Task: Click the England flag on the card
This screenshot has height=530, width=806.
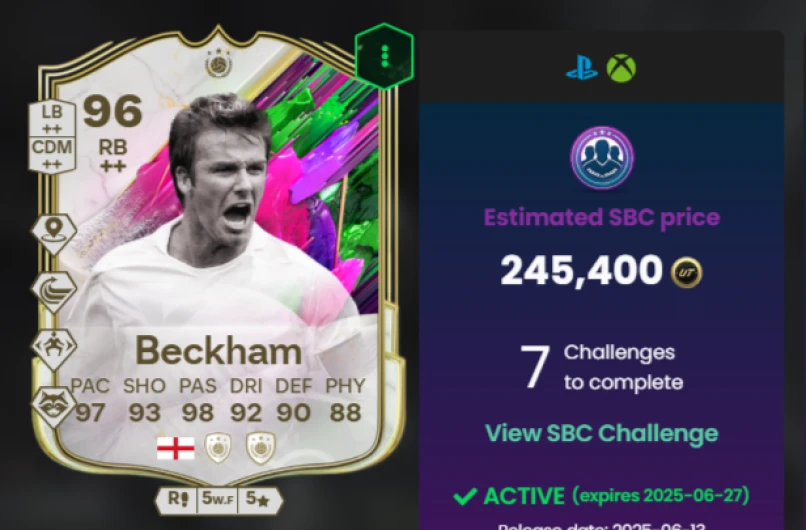Action: tap(176, 448)
